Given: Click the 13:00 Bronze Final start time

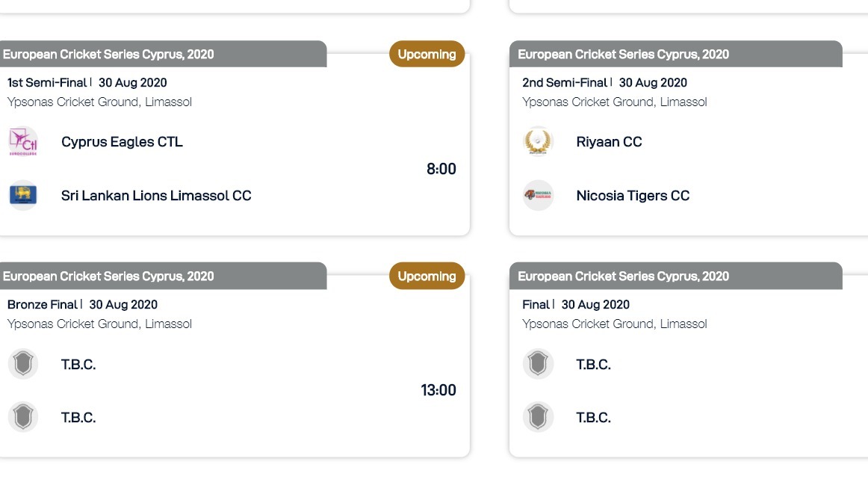Looking at the screenshot, I should pyautogui.click(x=438, y=391).
